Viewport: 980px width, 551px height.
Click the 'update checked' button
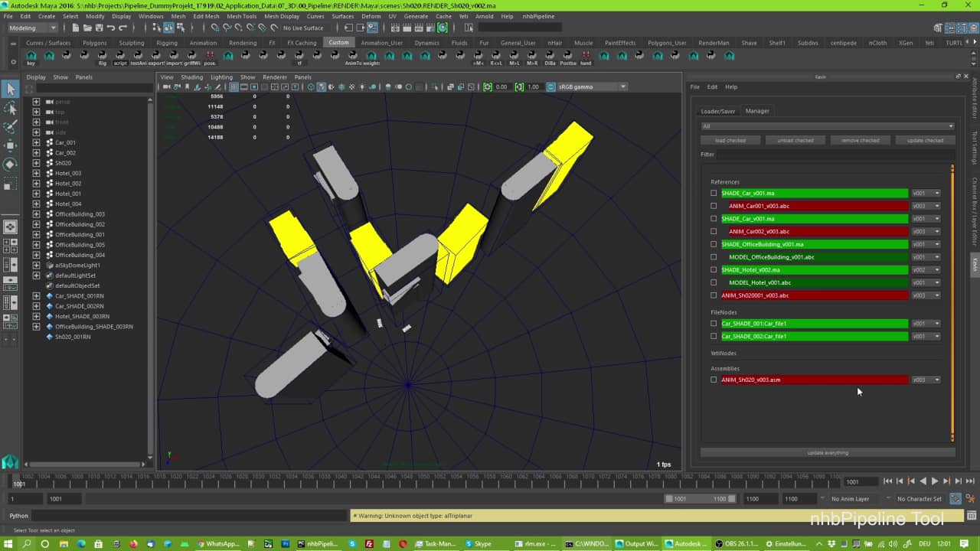[x=925, y=140]
